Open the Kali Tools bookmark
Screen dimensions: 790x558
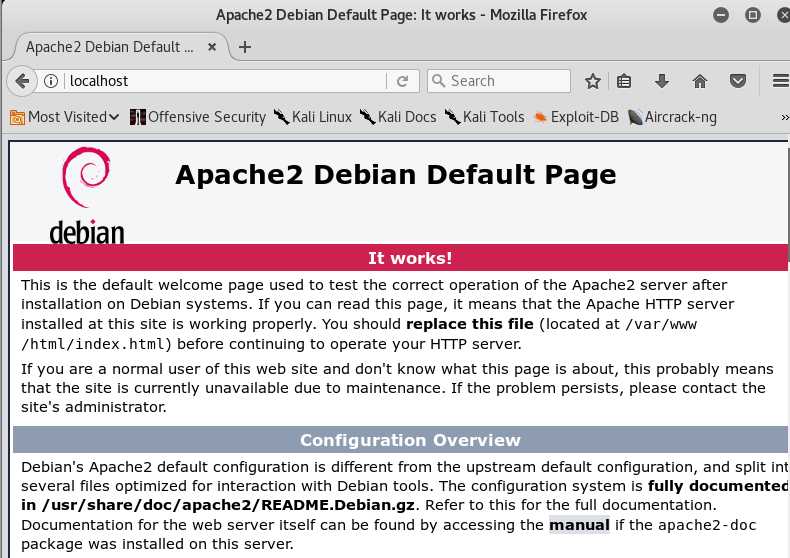[x=484, y=117]
